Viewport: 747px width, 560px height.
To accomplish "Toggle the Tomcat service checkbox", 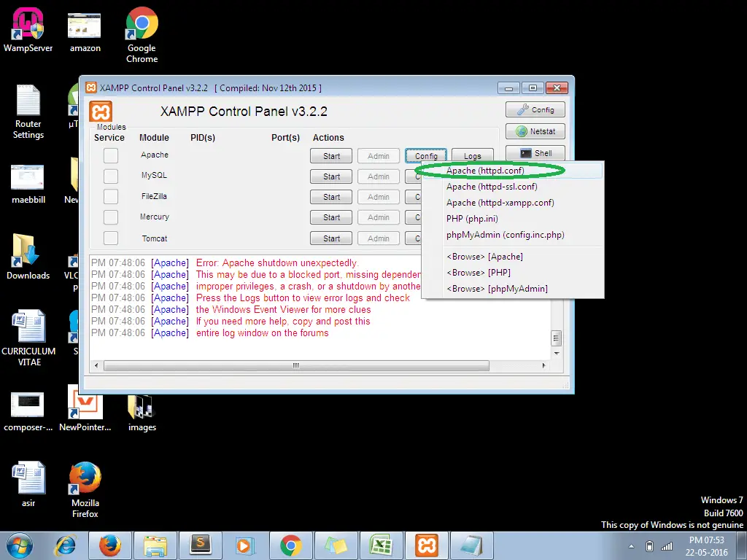I will pos(110,238).
